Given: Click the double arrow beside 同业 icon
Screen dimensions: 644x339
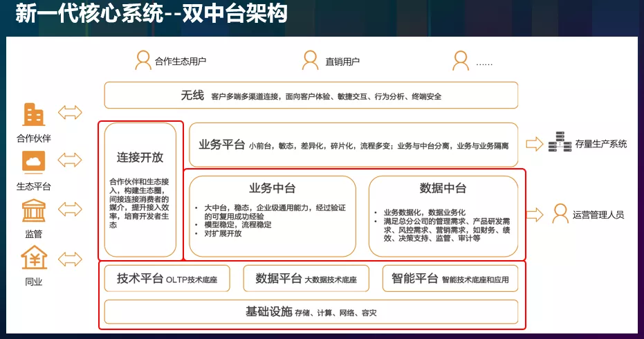Looking at the screenshot, I should [x=70, y=259].
